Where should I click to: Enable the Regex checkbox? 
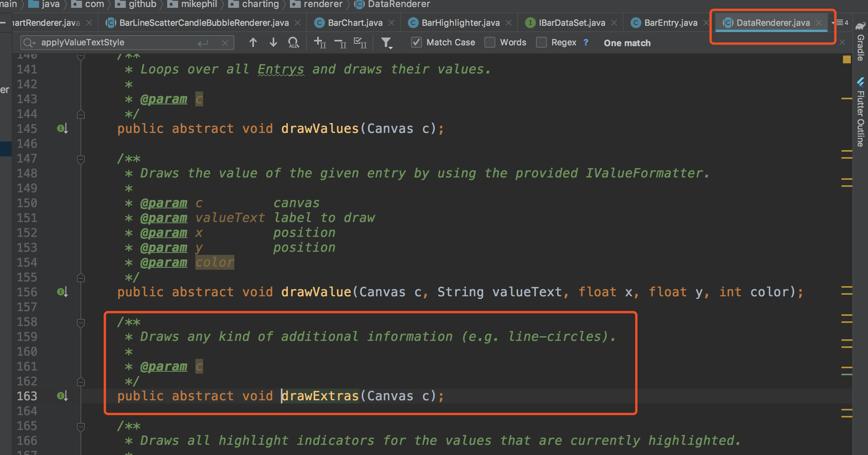click(x=541, y=42)
